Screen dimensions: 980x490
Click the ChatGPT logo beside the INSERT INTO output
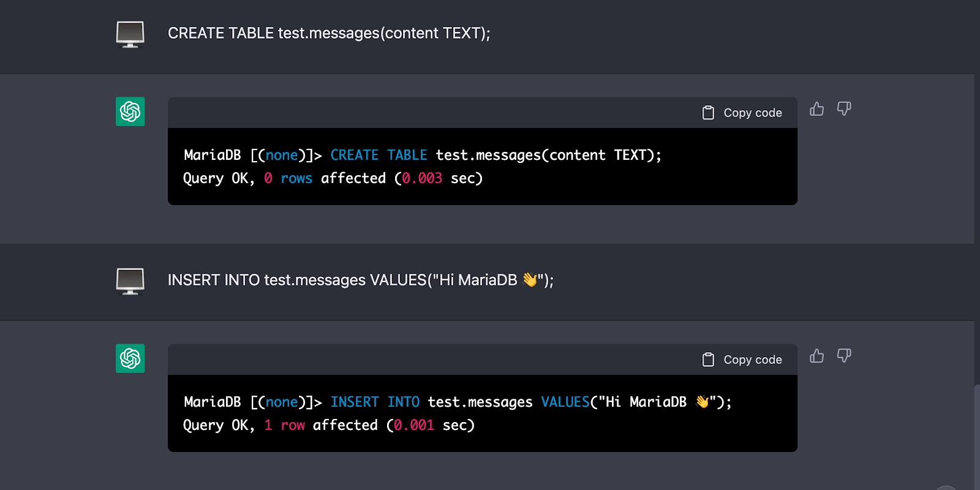130,358
